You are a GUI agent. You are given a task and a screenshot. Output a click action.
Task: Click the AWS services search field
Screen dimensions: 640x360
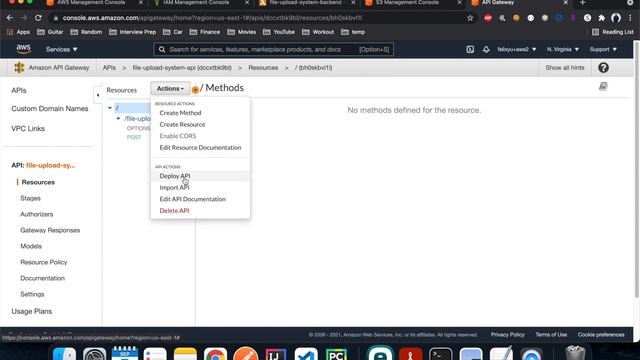273,49
